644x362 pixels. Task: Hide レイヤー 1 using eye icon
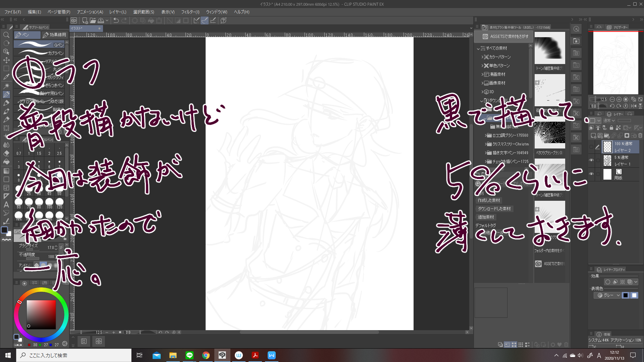coord(591,161)
